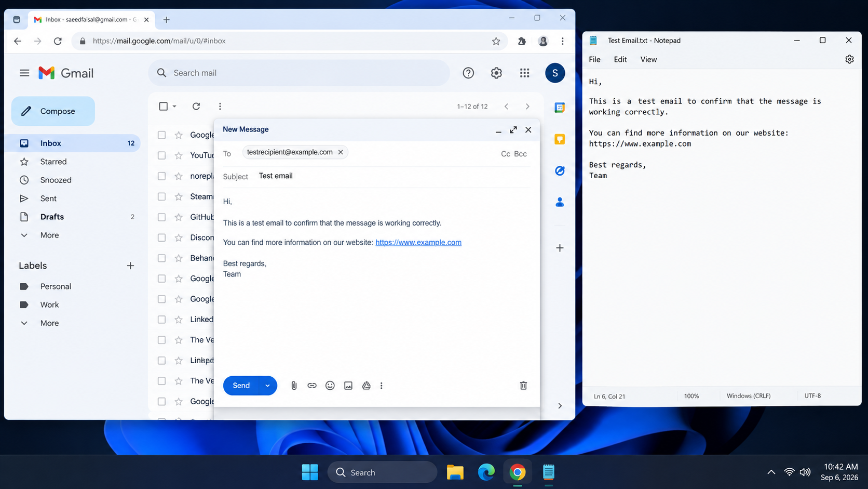This screenshot has width=868, height=489.
Task: Click Compose button
Action: (53, 111)
